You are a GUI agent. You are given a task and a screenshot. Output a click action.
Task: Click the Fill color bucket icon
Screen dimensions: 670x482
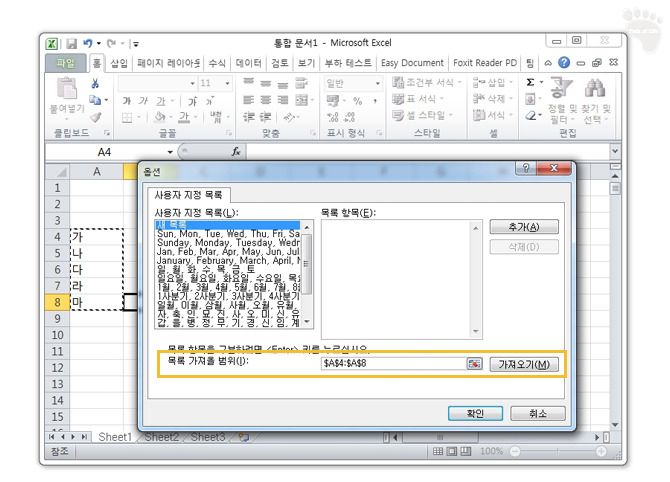coord(160,116)
